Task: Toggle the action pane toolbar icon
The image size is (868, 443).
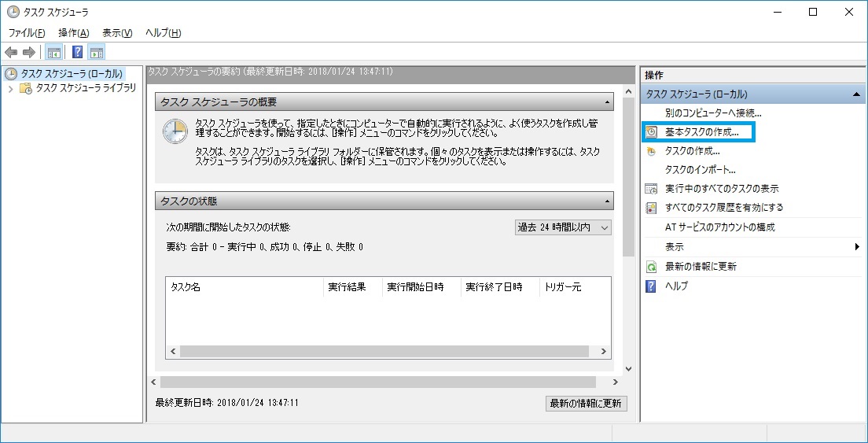Action: (x=97, y=53)
